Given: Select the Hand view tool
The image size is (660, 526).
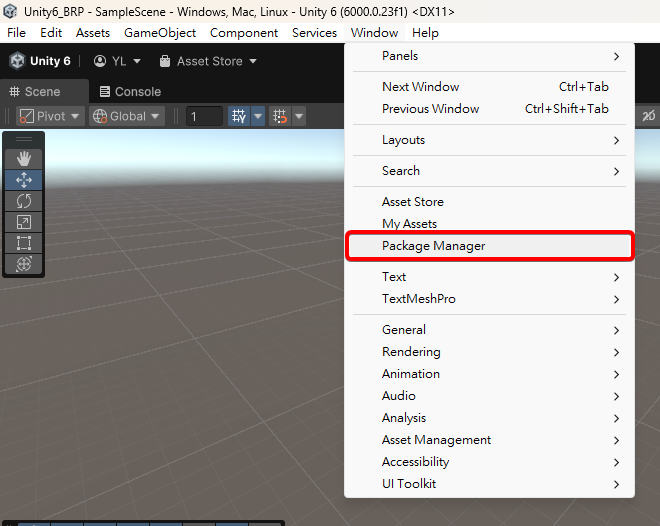Looking at the screenshot, I should click(x=24, y=158).
